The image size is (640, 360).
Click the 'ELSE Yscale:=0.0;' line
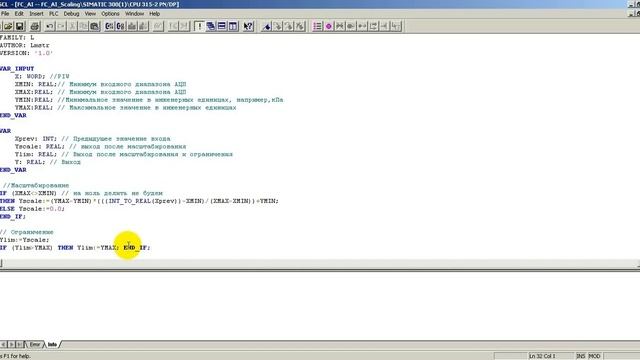(x=32, y=209)
